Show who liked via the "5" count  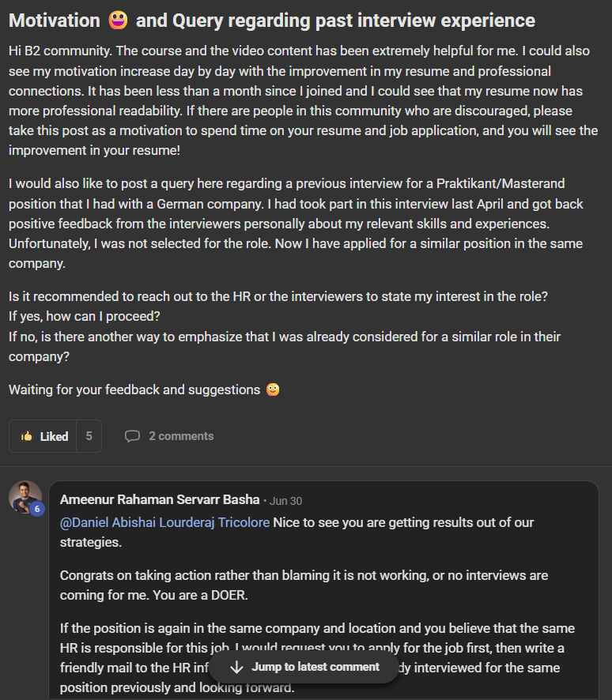coord(89,436)
